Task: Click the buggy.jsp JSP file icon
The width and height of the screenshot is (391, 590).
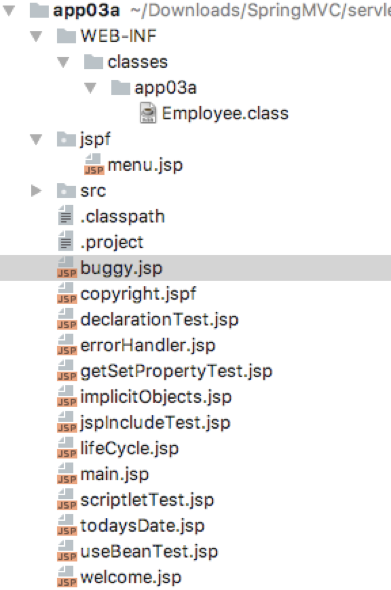Action: (67, 268)
